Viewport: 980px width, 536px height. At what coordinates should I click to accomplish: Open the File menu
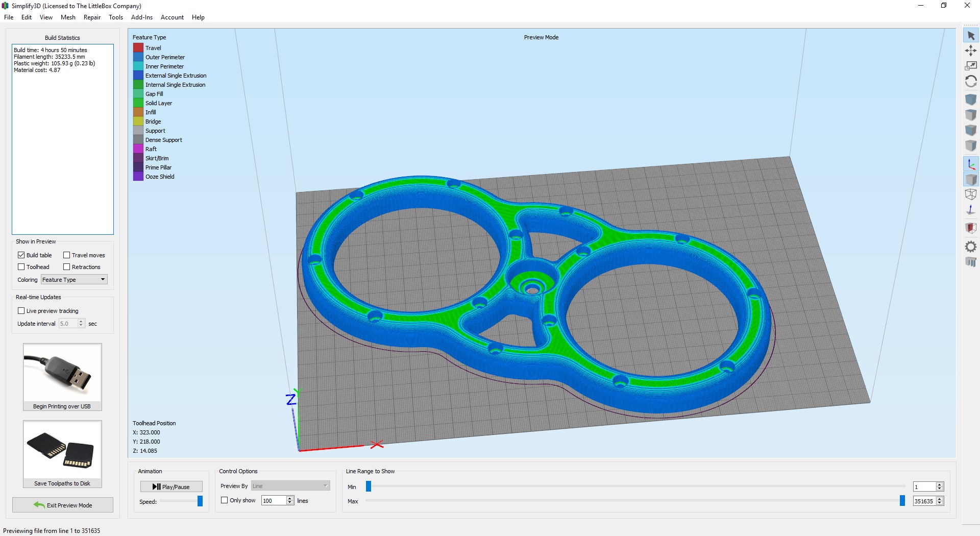(x=9, y=17)
